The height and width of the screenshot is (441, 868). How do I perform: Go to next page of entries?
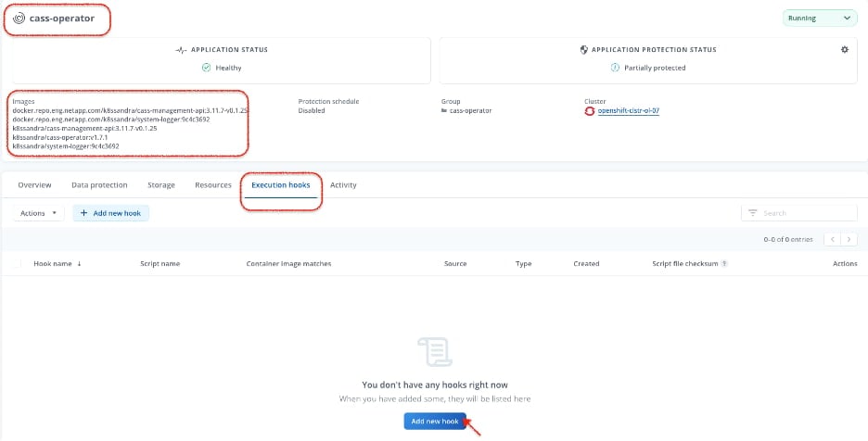pyautogui.click(x=849, y=240)
